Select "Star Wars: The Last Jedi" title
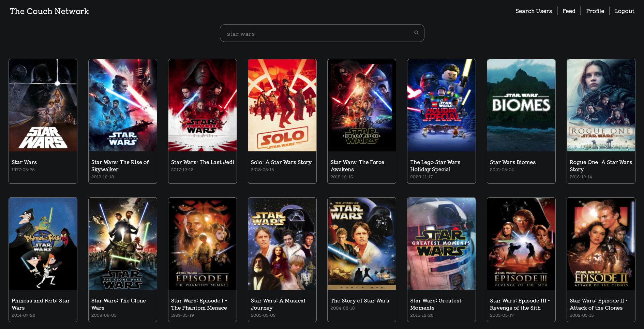 (203, 162)
